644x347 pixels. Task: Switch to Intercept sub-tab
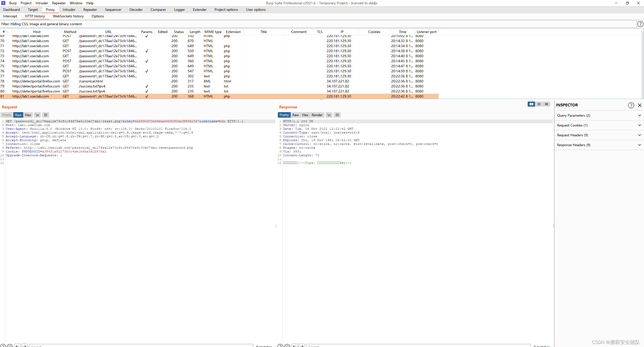(x=10, y=16)
